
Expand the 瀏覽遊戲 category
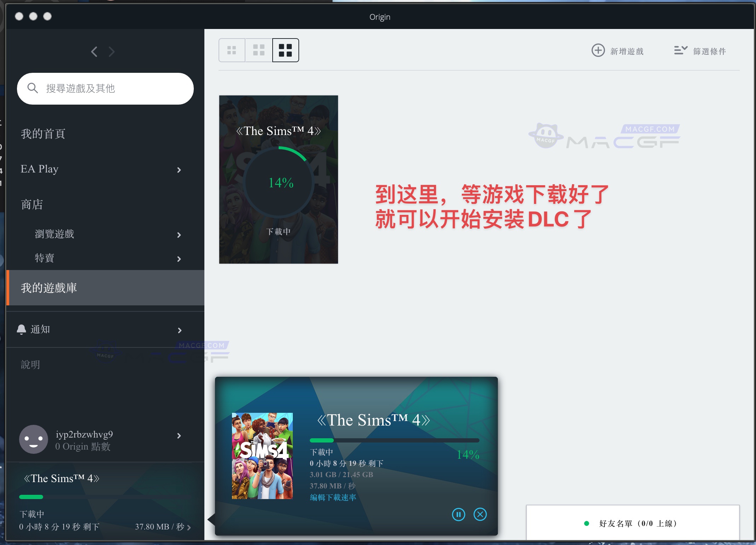(179, 235)
